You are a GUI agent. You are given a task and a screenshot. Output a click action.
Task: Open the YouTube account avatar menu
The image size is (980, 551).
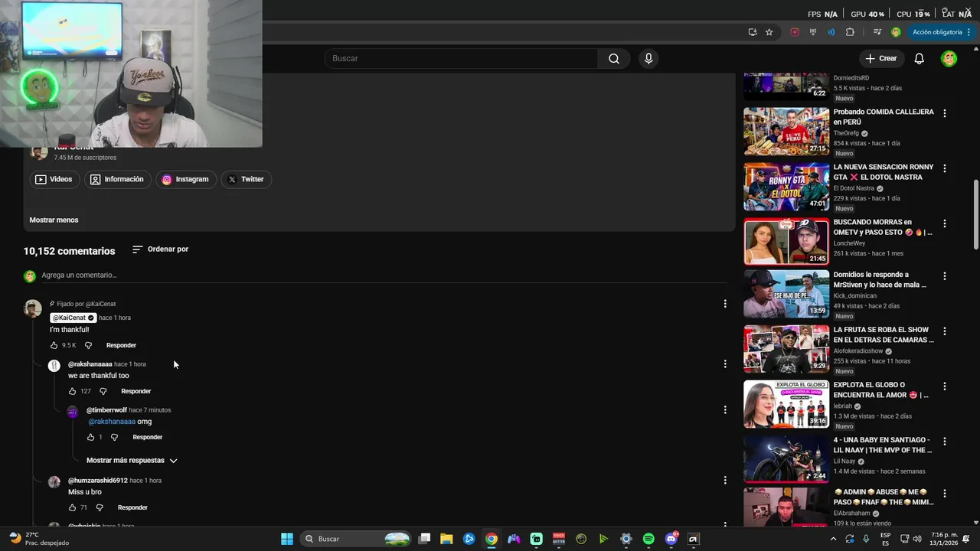coord(949,58)
